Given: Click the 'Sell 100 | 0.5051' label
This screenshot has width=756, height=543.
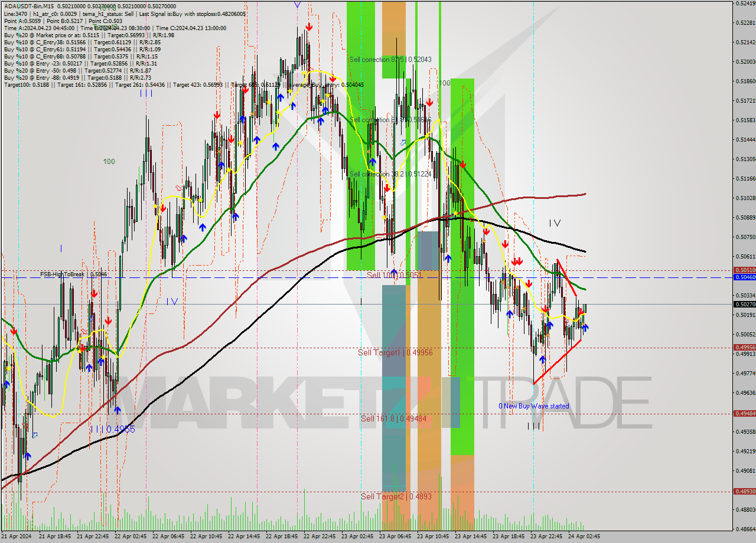Looking at the screenshot, I should coord(394,275).
